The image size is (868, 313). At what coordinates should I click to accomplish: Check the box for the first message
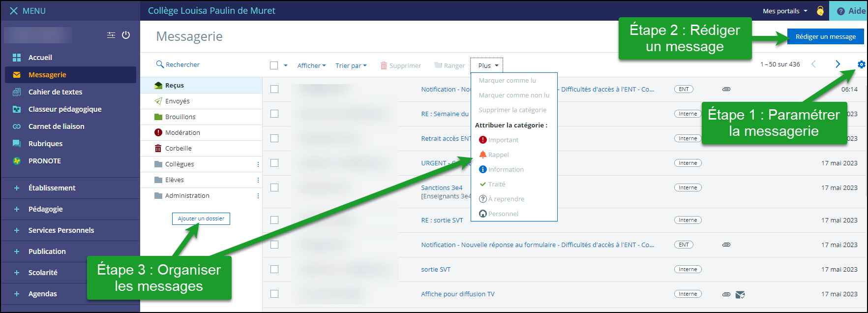coord(274,89)
